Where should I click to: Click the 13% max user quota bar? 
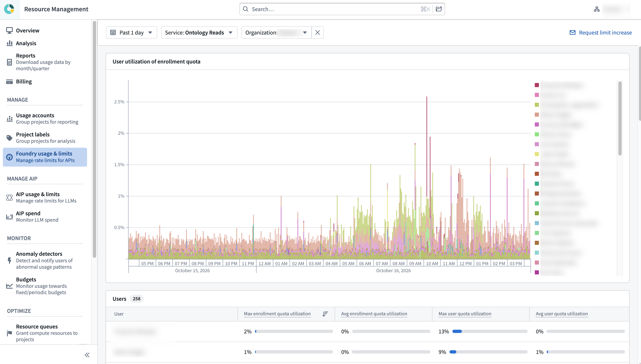[x=490, y=332]
